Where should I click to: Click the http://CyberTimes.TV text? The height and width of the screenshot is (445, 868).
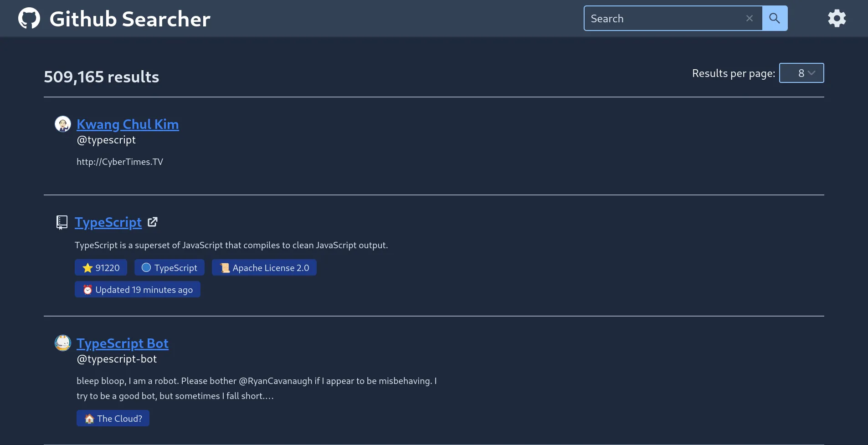coord(120,162)
